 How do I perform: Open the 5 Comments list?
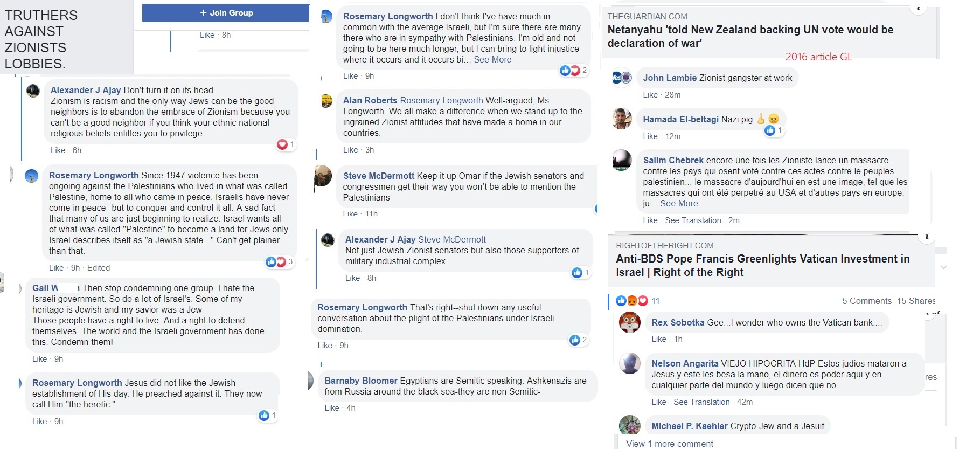(867, 301)
